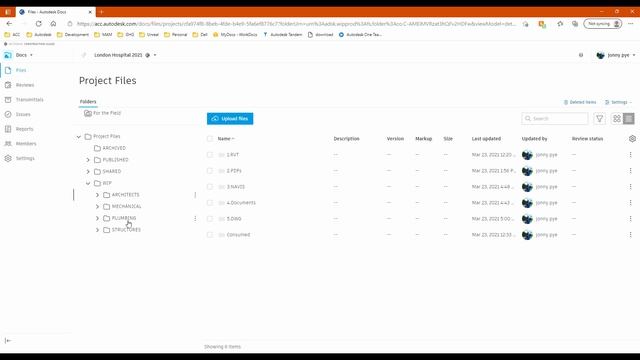Expand the MECHANICAL folder

click(x=97, y=207)
